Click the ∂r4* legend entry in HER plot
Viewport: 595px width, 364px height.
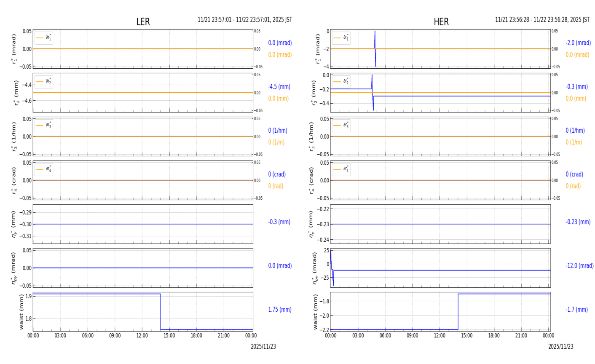pyautogui.click(x=341, y=169)
